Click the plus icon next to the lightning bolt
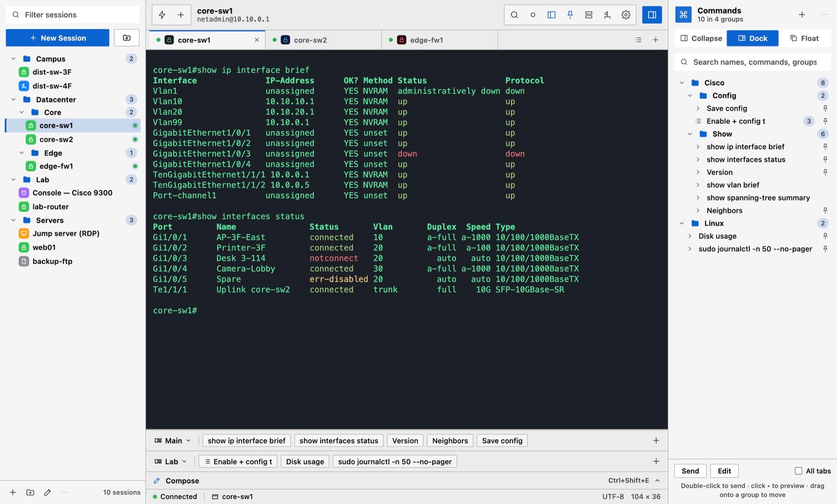Image resolution: width=837 pixels, height=504 pixels. click(180, 15)
